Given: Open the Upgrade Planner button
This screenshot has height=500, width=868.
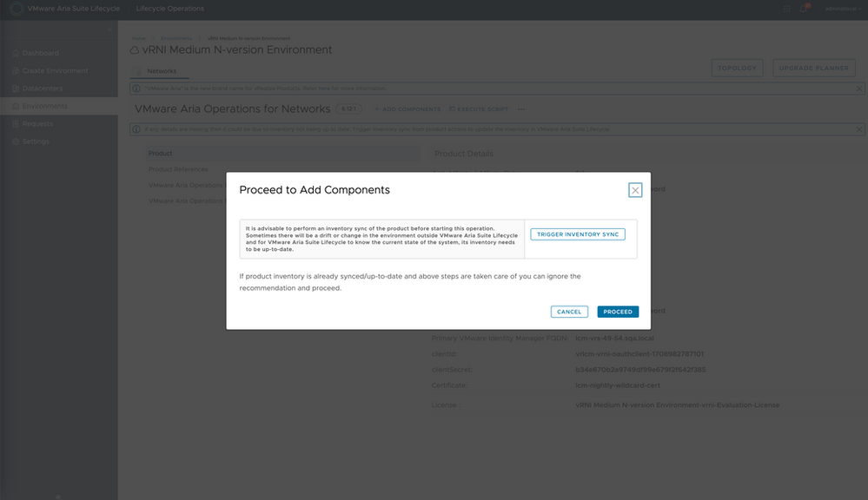Looking at the screenshot, I should click(x=814, y=68).
